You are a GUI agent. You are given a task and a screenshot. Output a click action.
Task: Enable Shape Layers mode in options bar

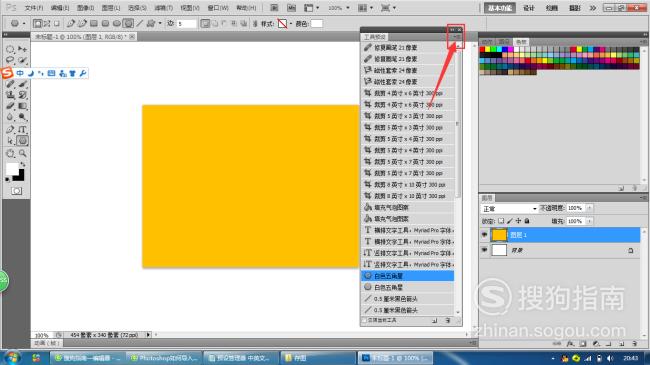point(37,24)
